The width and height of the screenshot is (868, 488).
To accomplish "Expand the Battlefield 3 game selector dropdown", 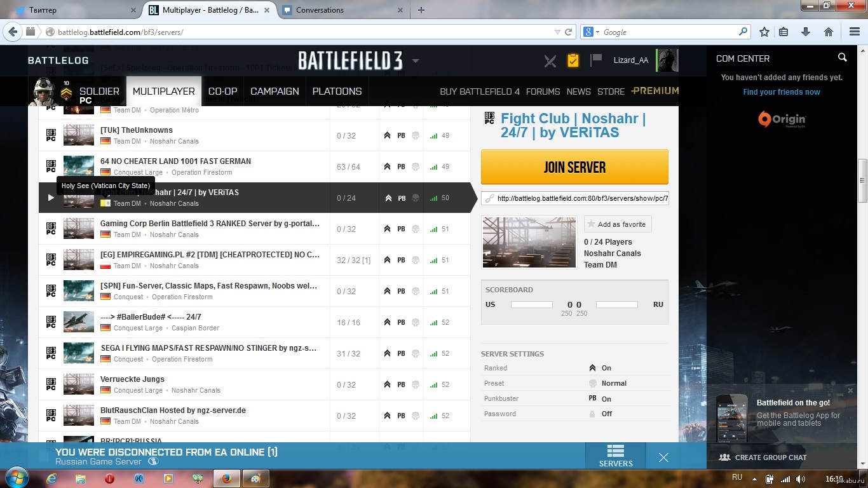I will [x=416, y=61].
